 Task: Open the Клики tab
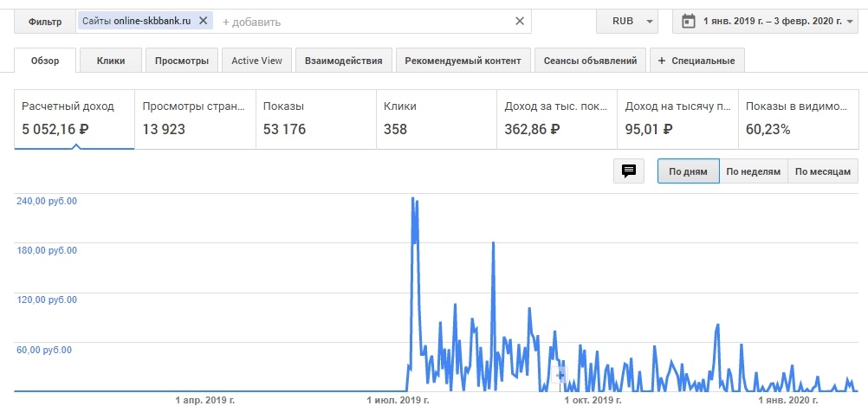pos(111,61)
